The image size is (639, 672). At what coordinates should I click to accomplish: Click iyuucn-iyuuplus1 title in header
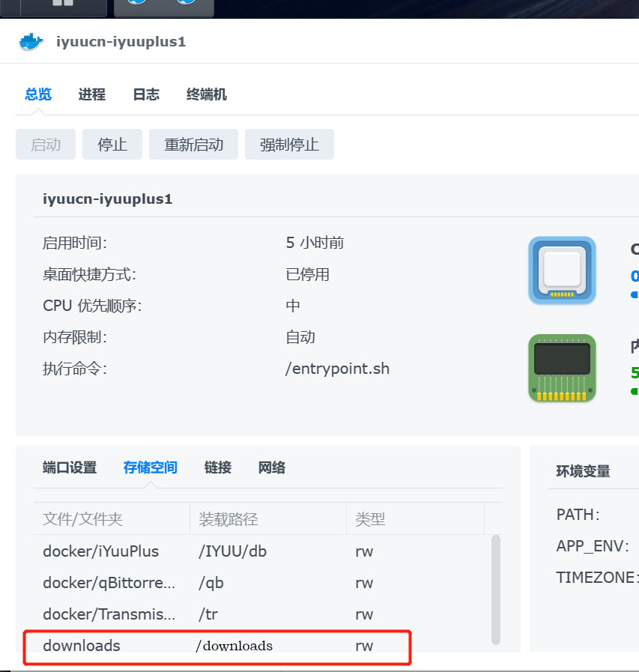pyautogui.click(x=121, y=41)
